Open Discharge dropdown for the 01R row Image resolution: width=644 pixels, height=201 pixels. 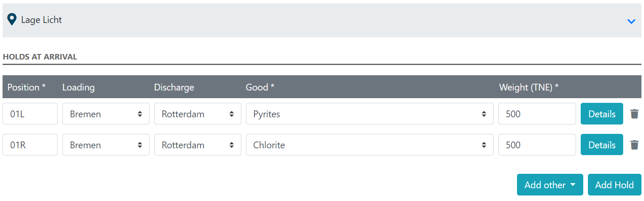pyautogui.click(x=198, y=145)
